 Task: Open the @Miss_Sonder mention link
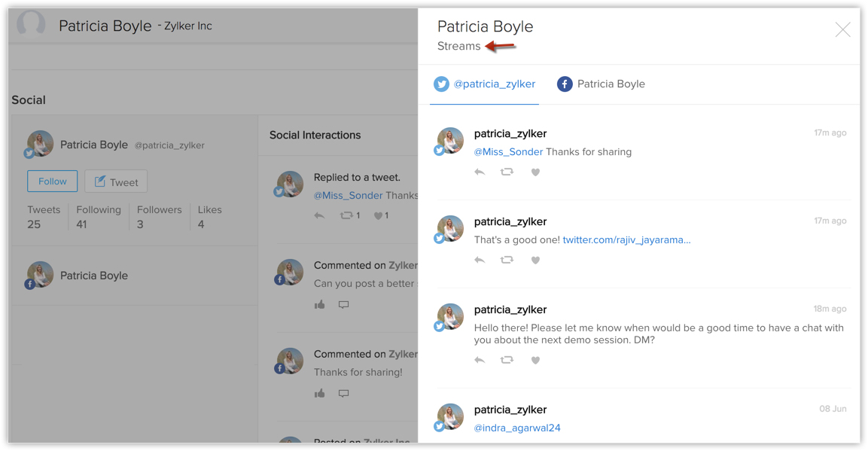point(508,152)
